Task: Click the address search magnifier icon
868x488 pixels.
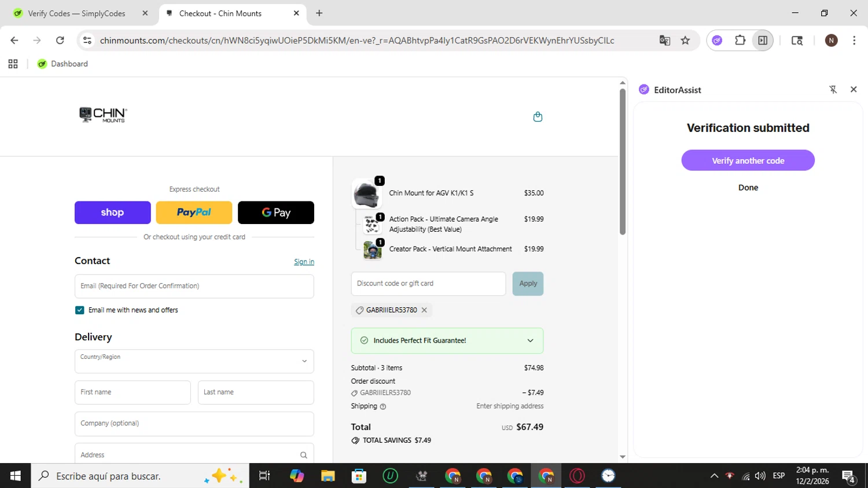Action: pyautogui.click(x=304, y=455)
